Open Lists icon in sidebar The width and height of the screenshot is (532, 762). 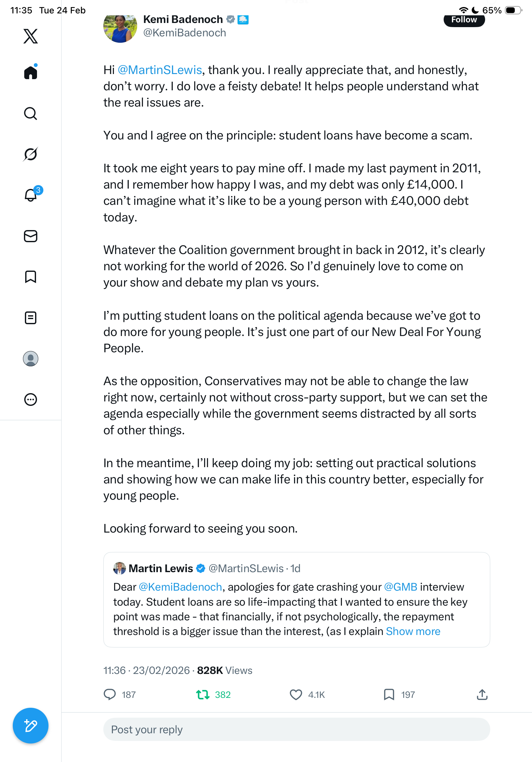(x=31, y=317)
